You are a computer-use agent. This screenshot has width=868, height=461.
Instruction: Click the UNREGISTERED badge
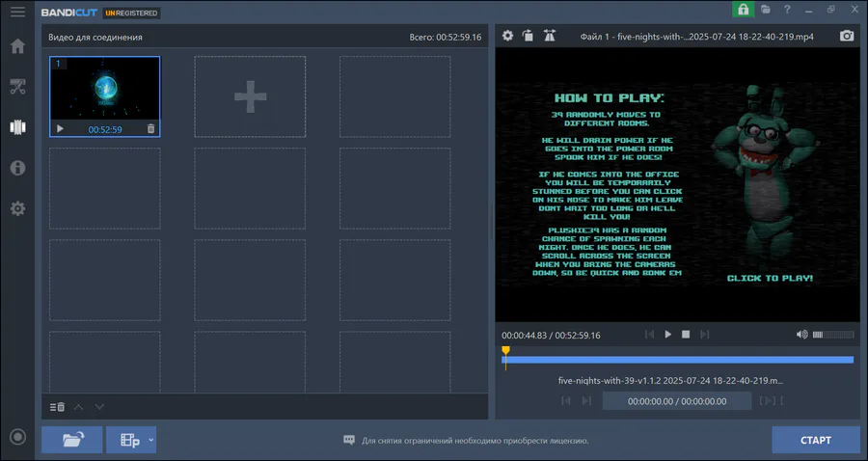[x=132, y=13]
